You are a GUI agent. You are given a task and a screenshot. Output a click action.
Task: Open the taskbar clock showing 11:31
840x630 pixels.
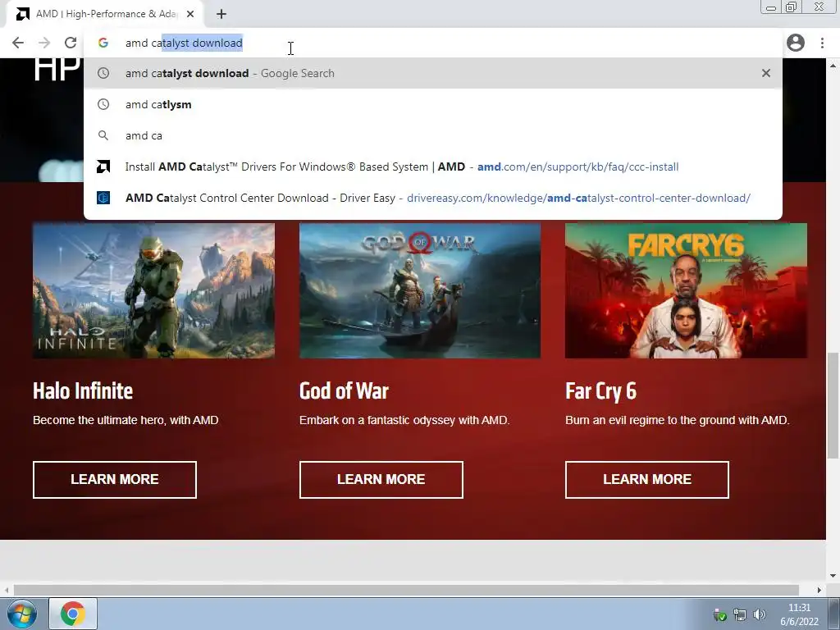point(799,614)
